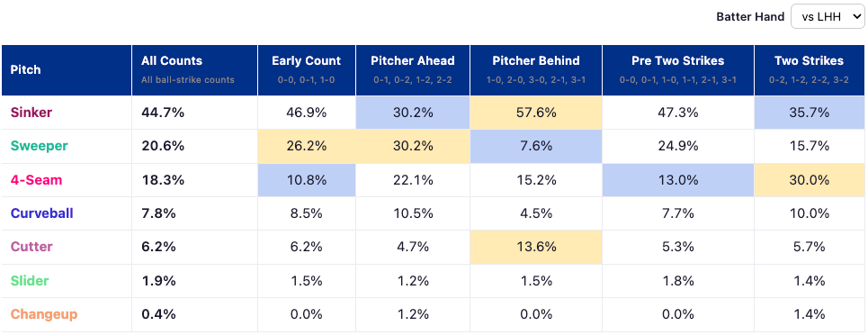Screen dimensions: 868x335
Task: Click the Curveball pitch label
Action: click(42, 213)
